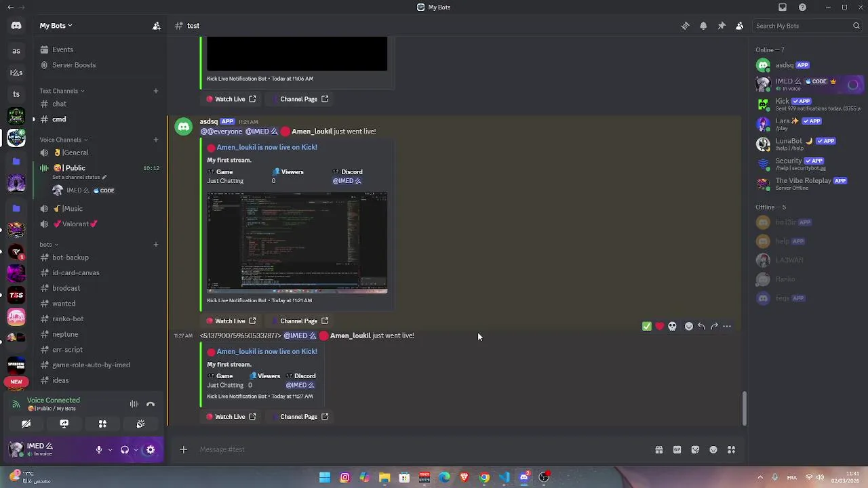Open 11:21 AM 'Amen_loukil is now live' link
This screenshot has width=868, height=488.
coord(267,147)
